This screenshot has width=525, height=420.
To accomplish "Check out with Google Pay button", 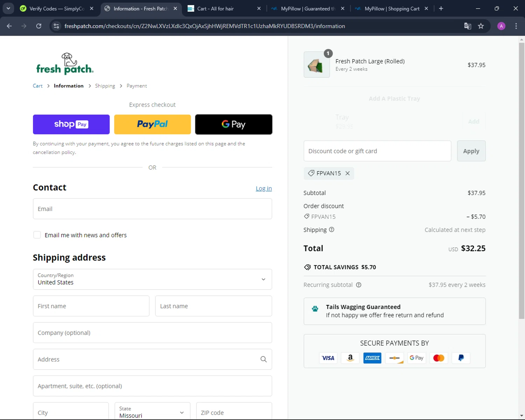I will point(233,124).
